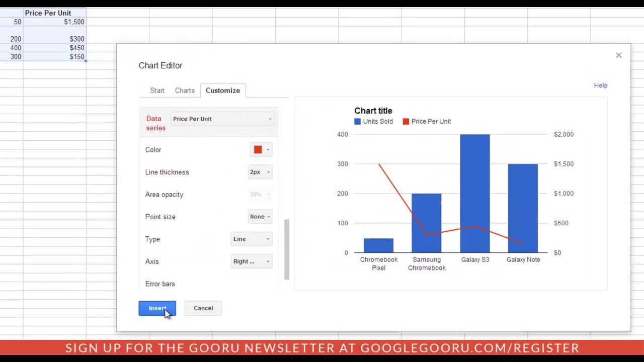
Task: Open the Price Per Unit data series dropdown
Action: coord(222,119)
